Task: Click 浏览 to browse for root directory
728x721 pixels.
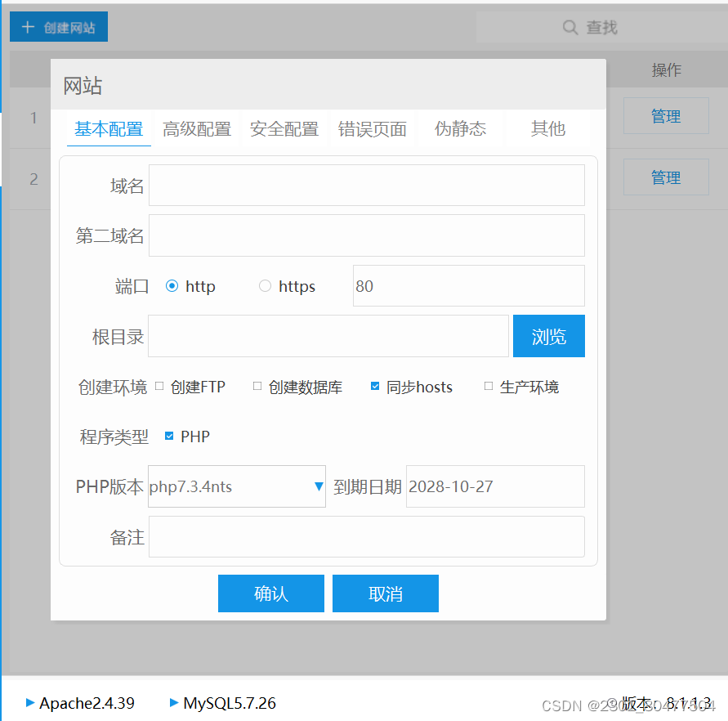Action: [x=548, y=336]
